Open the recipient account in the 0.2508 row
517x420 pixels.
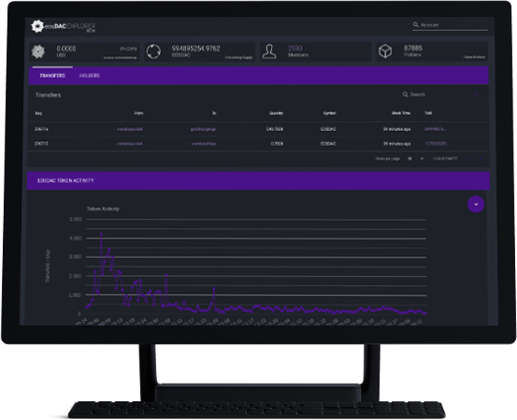point(204,144)
